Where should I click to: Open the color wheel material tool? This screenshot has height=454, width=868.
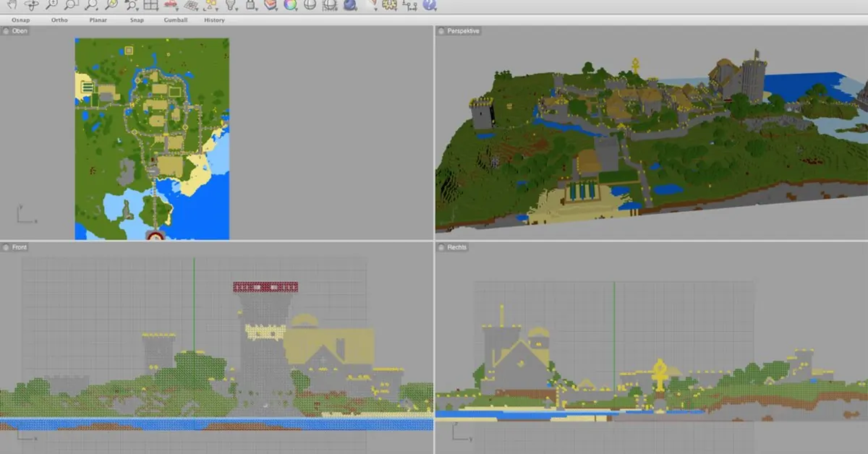tap(290, 5)
